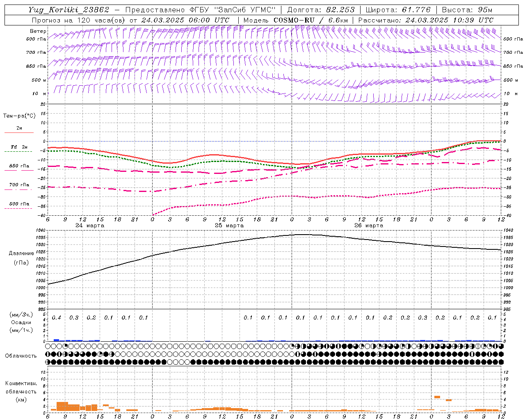The height and width of the screenshot is (420, 525).
Task: Click the 'Высота: 95м' header entry
Action: (467, 10)
